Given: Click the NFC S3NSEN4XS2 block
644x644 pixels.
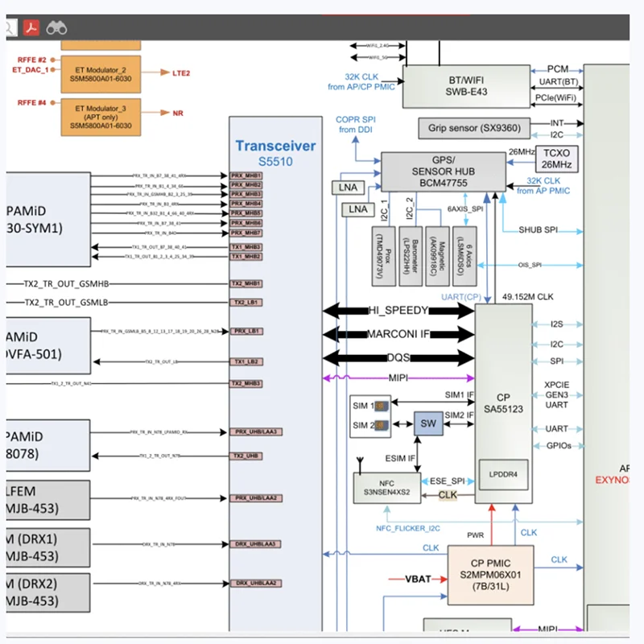Looking at the screenshot, I should point(387,488).
